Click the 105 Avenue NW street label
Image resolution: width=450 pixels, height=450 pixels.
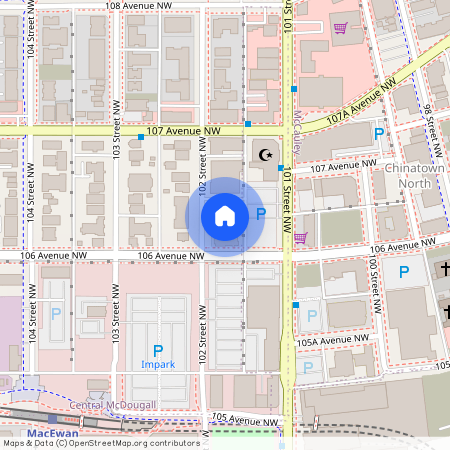[x=245, y=420]
